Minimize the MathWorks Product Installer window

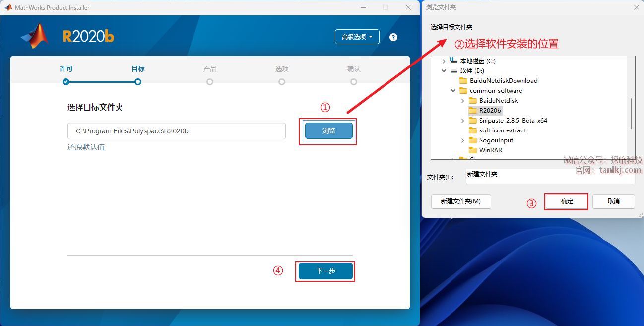click(363, 7)
